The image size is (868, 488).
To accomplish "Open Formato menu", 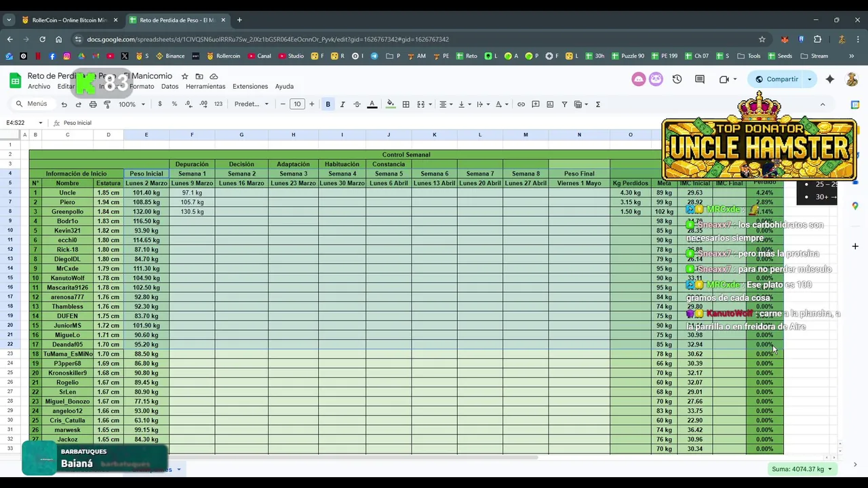I will pyautogui.click(x=142, y=87).
